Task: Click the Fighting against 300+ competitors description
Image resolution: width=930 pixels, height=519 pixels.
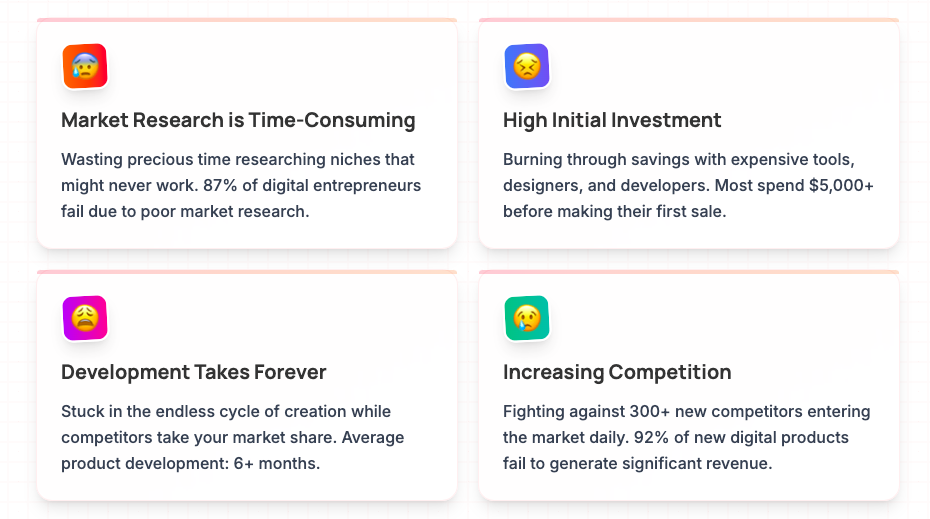Action: tap(686, 438)
